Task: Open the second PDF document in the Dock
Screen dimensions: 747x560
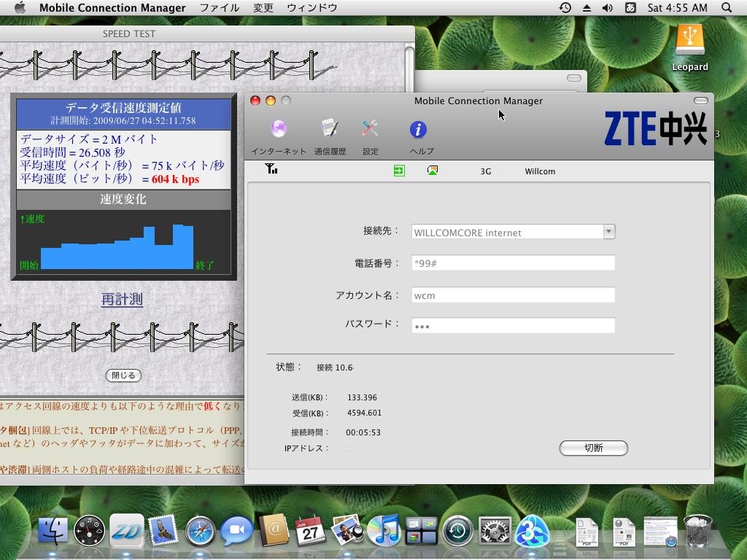Action: [624, 532]
